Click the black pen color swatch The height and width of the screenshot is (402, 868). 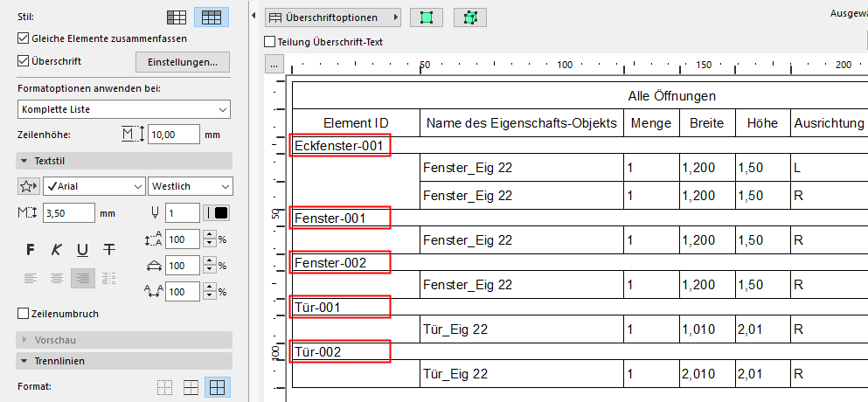221,212
